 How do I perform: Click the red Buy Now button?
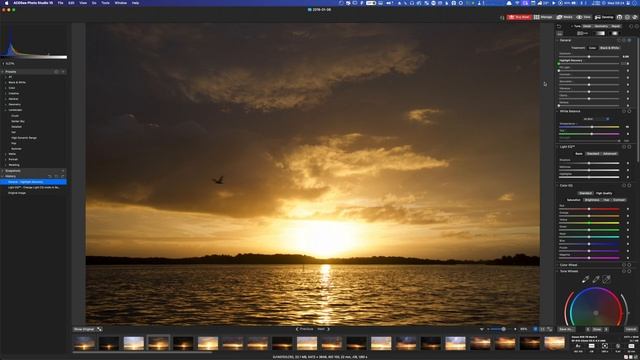(x=518, y=17)
